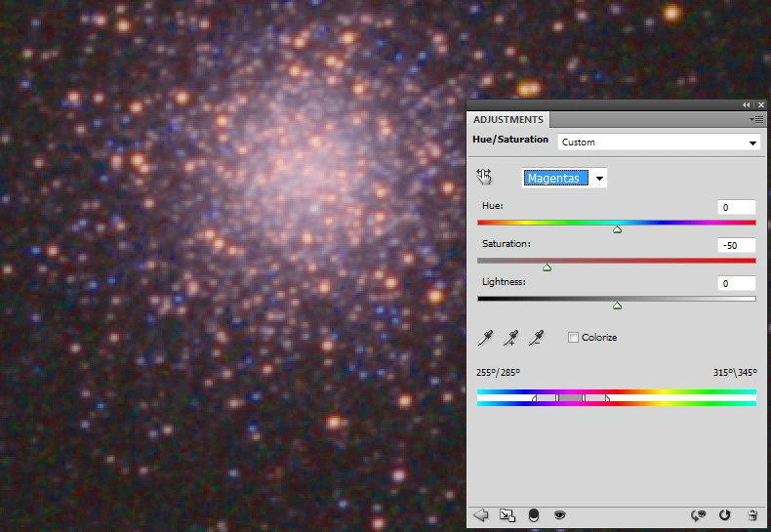This screenshot has height=532, width=771.
Task: View previous state icon
Action: 698,514
